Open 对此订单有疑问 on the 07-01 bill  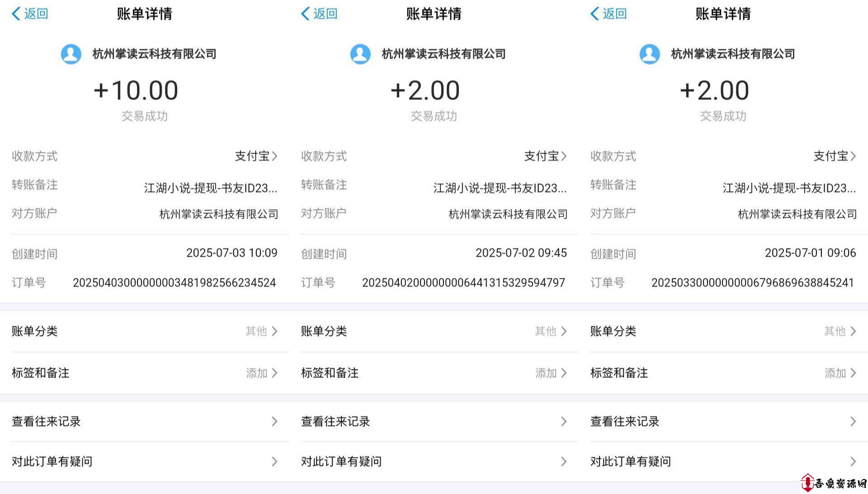(723, 461)
